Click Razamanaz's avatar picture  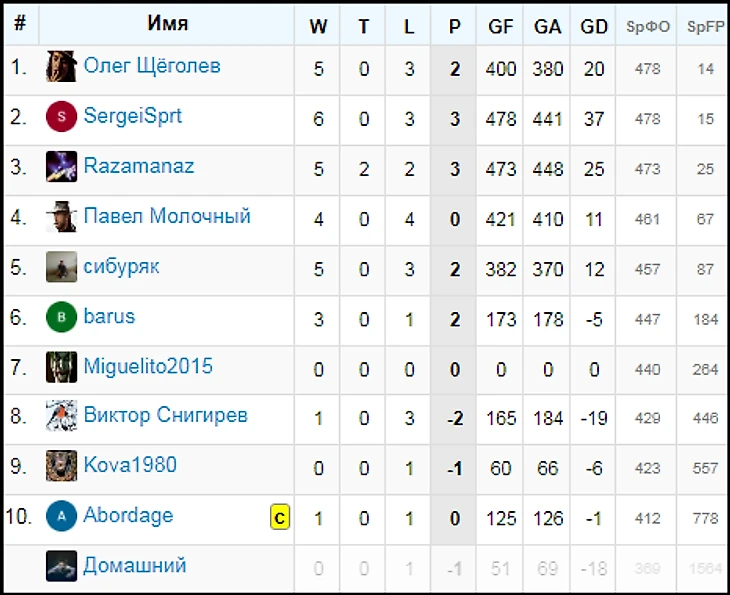(x=61, y=168)
